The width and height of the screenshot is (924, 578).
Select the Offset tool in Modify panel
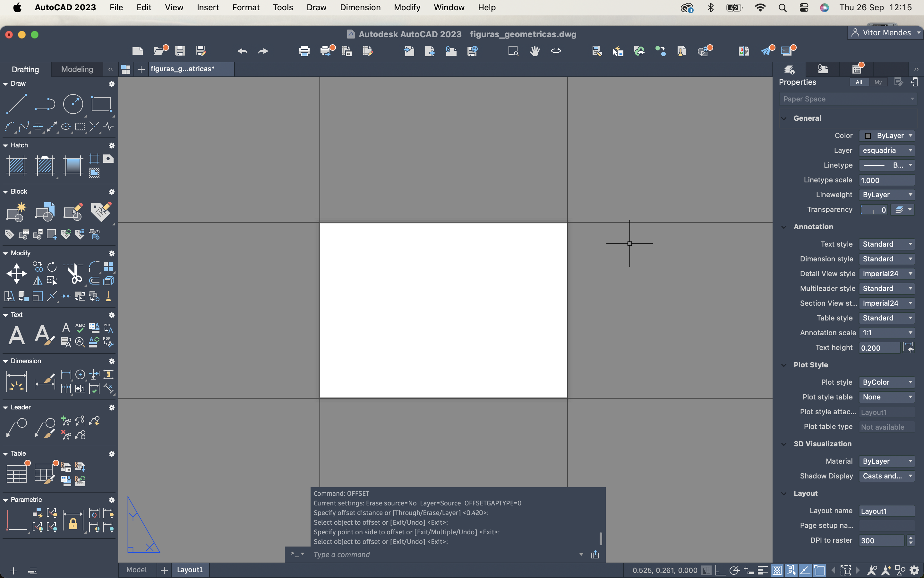pos(94,281)
